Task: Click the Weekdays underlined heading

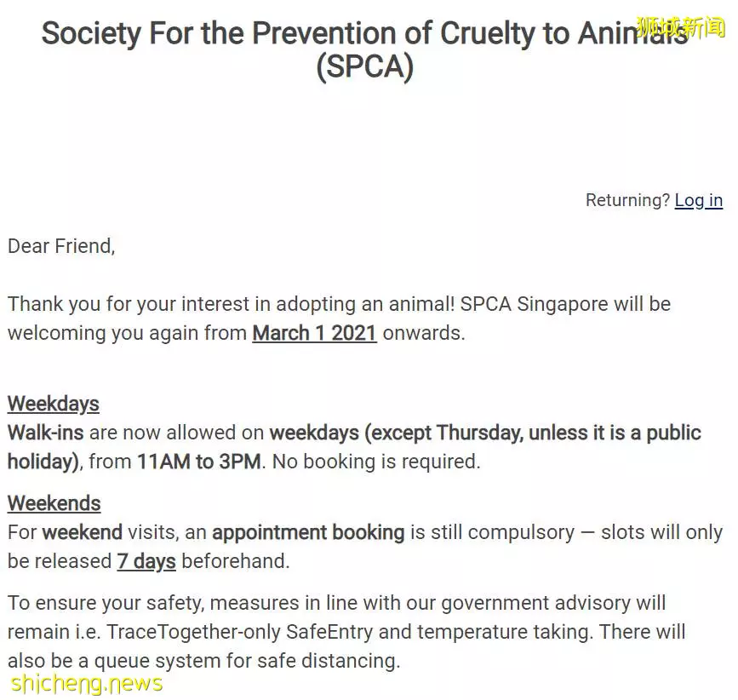Action: tap(53, 404)
